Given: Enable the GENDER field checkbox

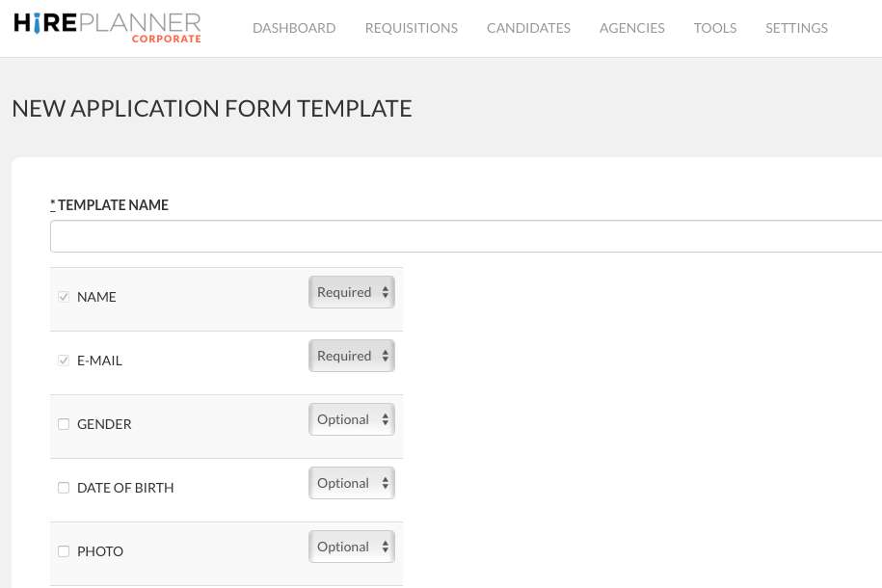Looking at the screenshot, I should (64, 424).
